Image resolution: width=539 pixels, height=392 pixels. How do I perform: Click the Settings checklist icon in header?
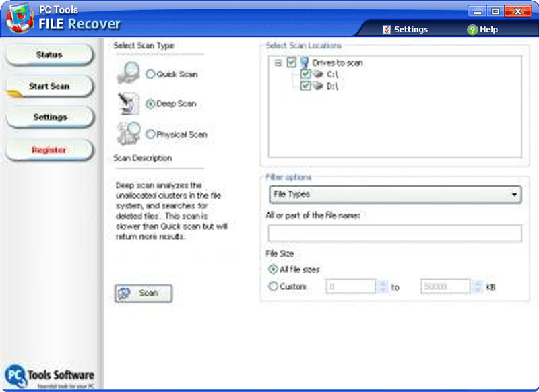click(386, 30)
